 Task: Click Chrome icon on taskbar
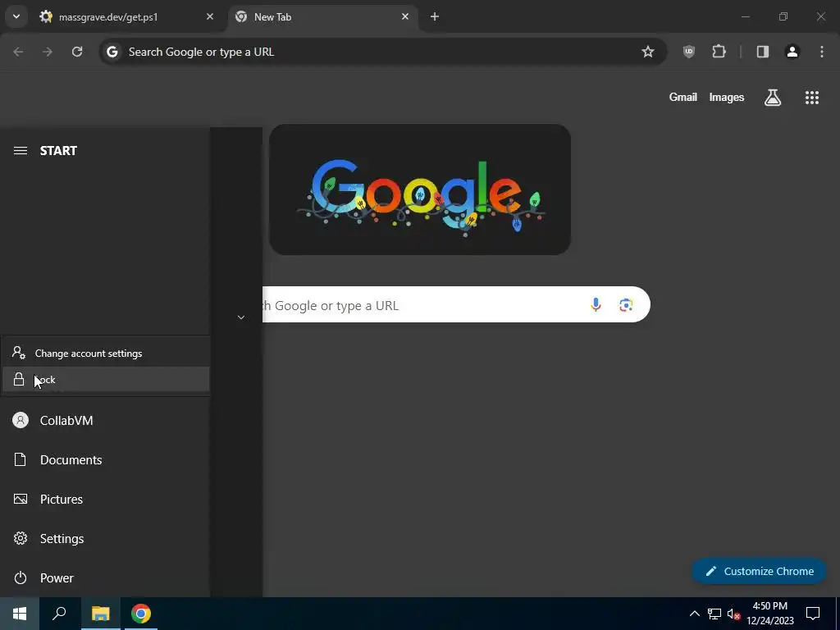141,614
